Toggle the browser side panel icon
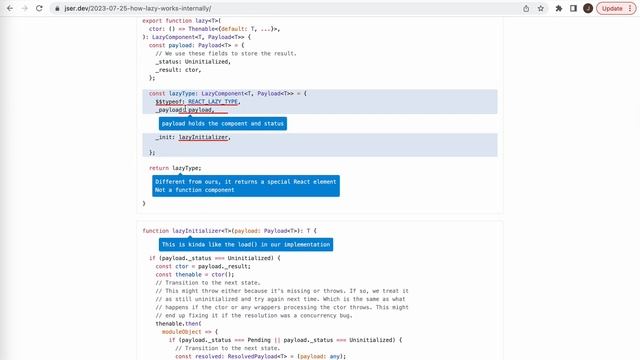Screen dimensions: 640x360 (573, 8)
